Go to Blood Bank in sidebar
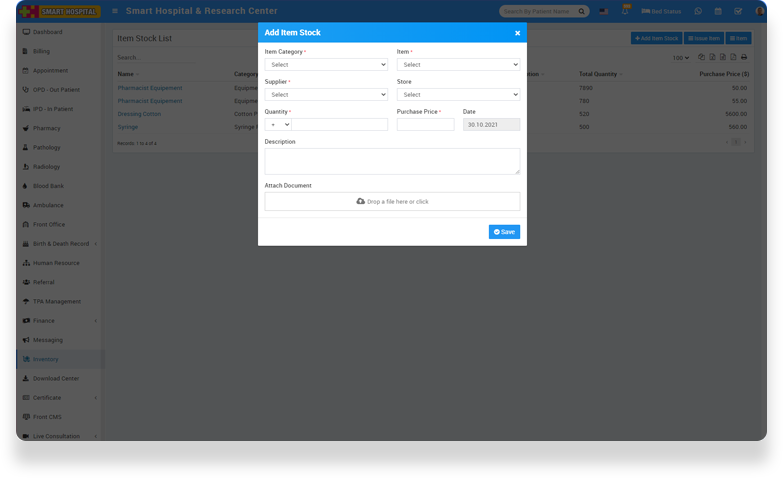The image size is (783, 478). pyautogui.click(x=48, y=186)
